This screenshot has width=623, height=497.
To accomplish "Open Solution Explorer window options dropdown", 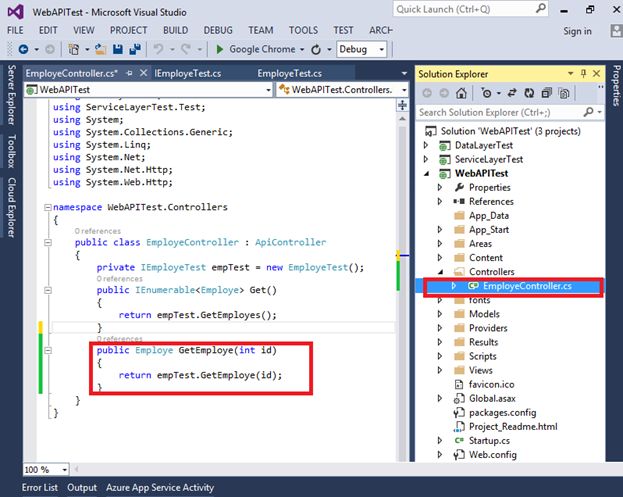I will point(571,73).
